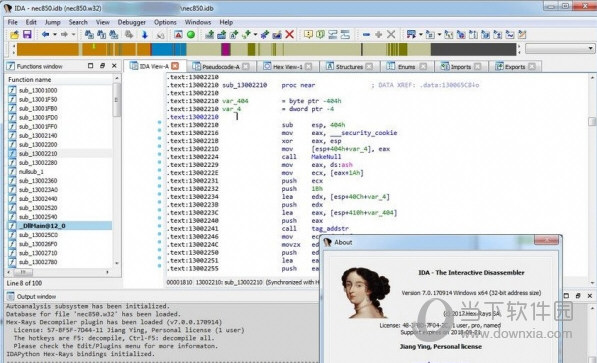Close the Output window panel
This screenshot has width=597, height=363.
tap(590, 296)
